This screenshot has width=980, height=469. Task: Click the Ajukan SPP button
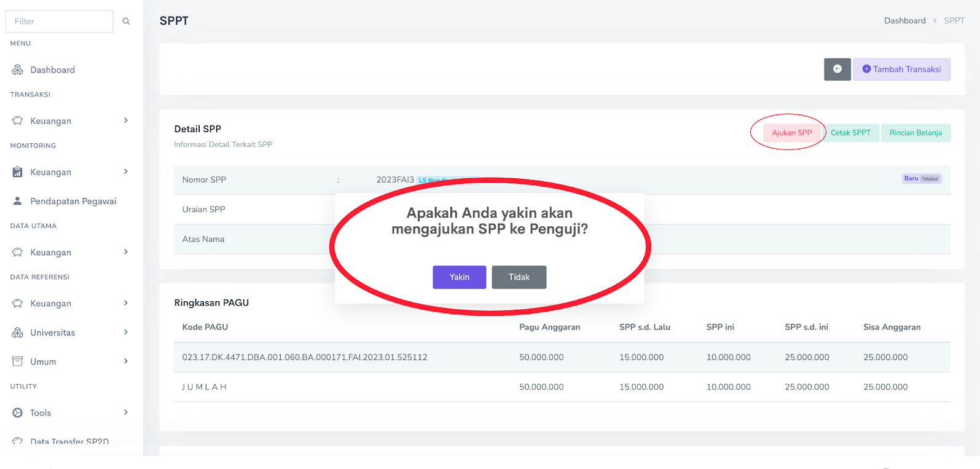pos(791,133)
